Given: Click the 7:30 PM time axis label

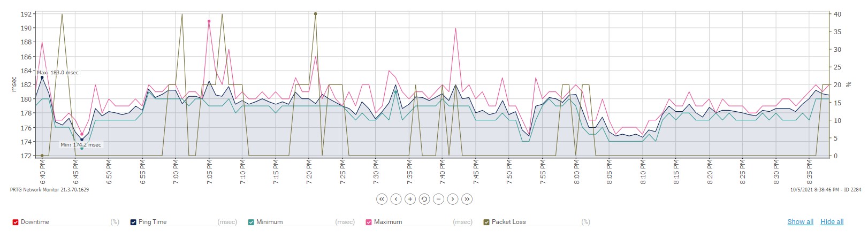Looking at the screenshot, I should point(376,173).
